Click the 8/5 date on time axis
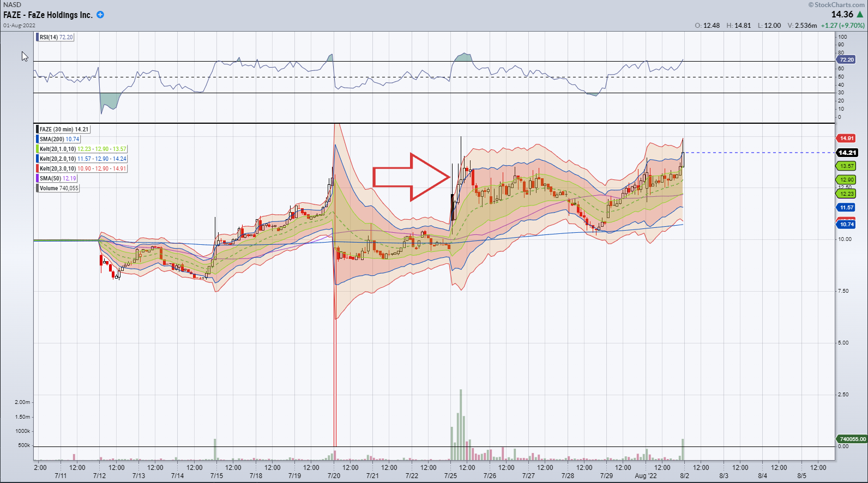 point(801,476)
